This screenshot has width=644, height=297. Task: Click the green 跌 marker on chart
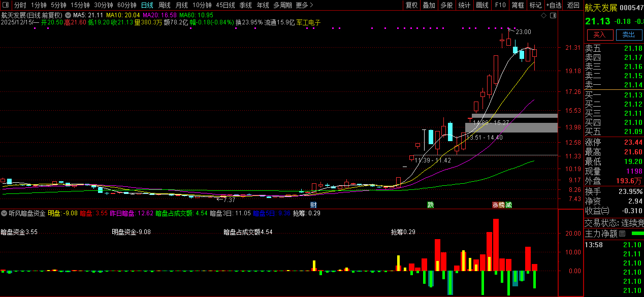(x=431, y=205)
